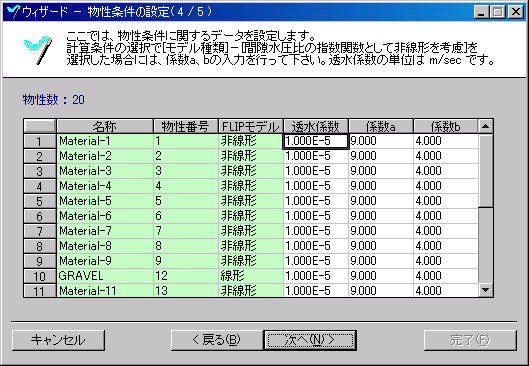The height and width of the screenshot is (366, 529).
Task: Maximize the wizard window
Action: (498, 12)
